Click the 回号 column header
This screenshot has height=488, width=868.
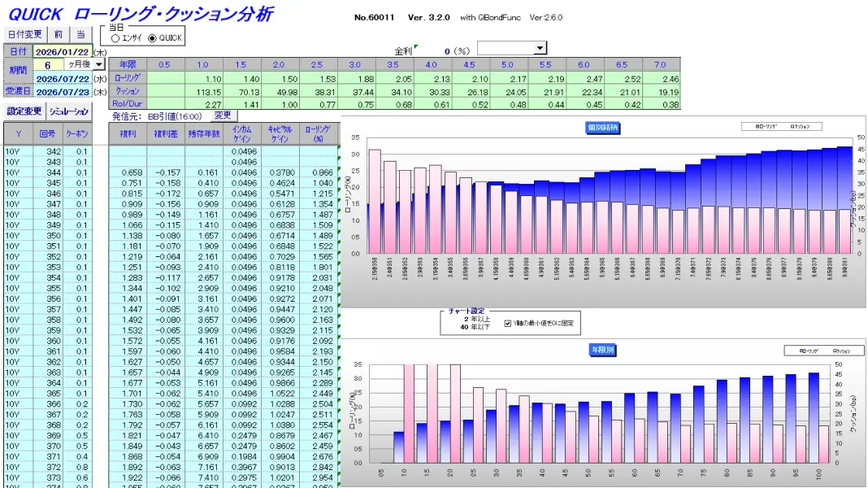coord(48,133)
